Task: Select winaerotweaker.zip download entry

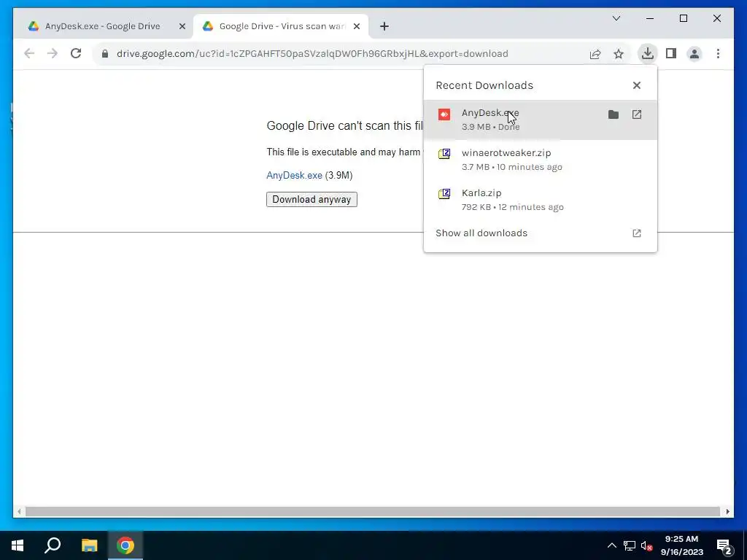Action: (x=541, y=160)
